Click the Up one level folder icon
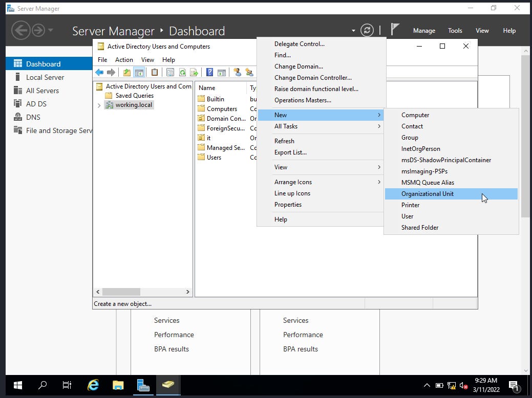 (127, 72)
